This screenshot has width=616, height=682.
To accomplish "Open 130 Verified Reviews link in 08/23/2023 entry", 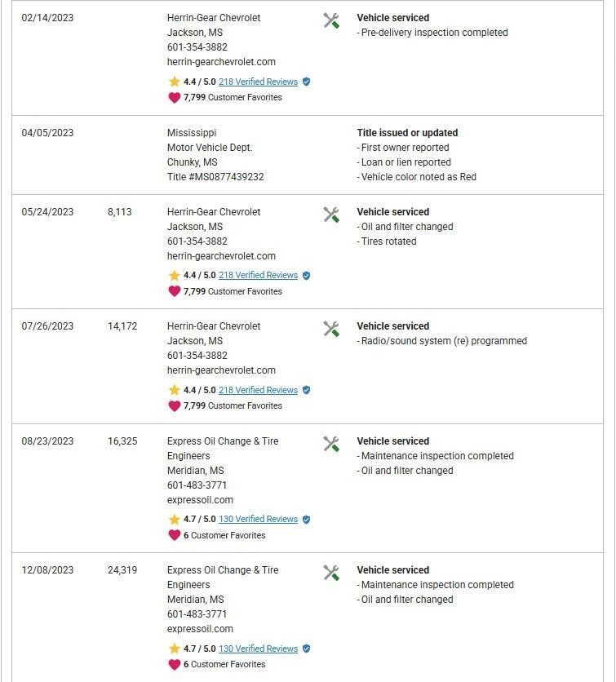I will [x=258, y=520].
